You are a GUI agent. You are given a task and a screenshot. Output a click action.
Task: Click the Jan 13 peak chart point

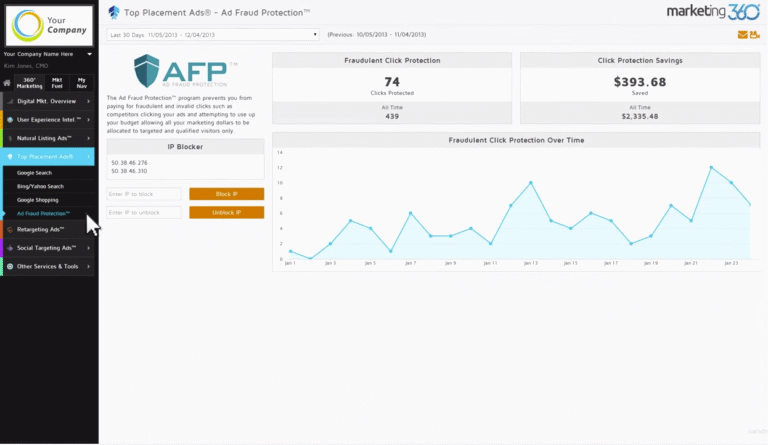coord(530,183)
